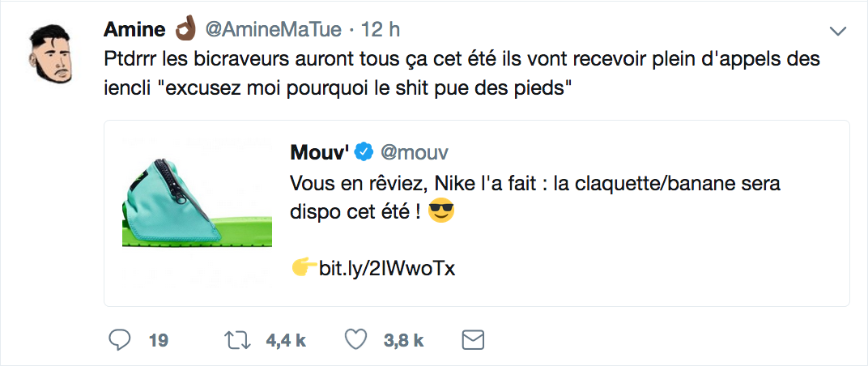Click the pointing hand emoji before link
The image size is (868, 366).
pos(303,268)
